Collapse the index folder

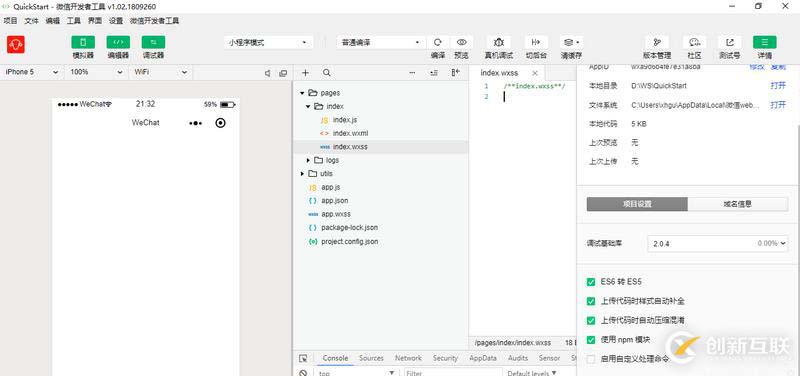coord(308,107)
